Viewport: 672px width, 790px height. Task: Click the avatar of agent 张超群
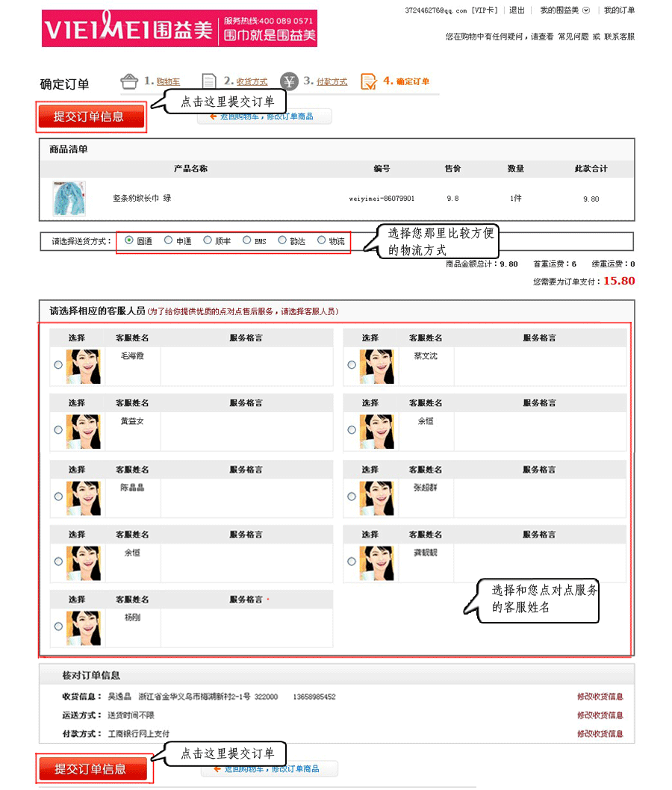(x=377, y=497)
